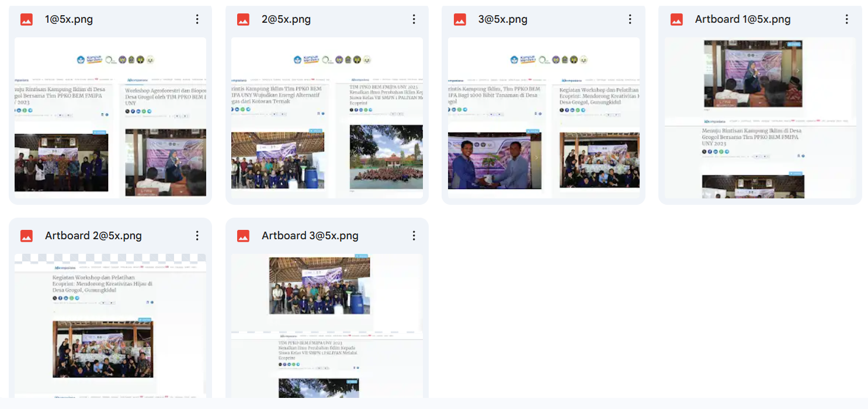Select the Artboard 2@5x.png preview thumbnail
This screenshot has width=868, height=409.
click(x=110, y=326)
